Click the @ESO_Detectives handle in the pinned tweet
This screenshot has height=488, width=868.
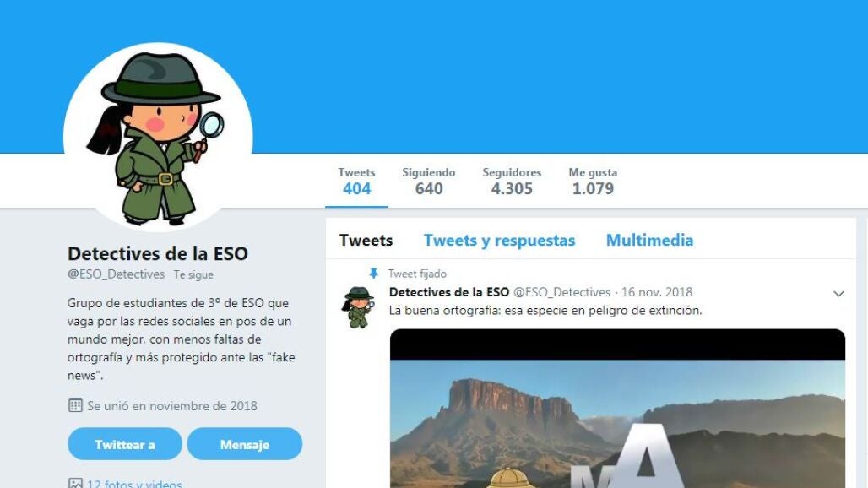pyautogui.click(x=561, y=292)
